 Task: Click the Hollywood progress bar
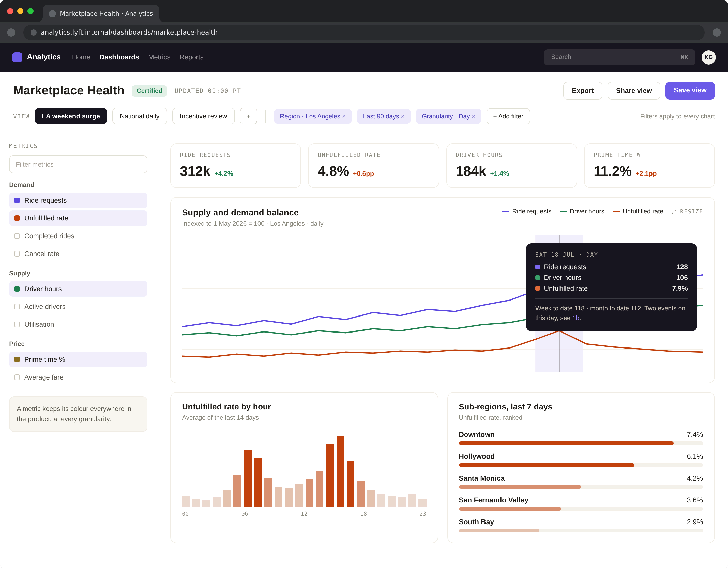tap(581, 465)
